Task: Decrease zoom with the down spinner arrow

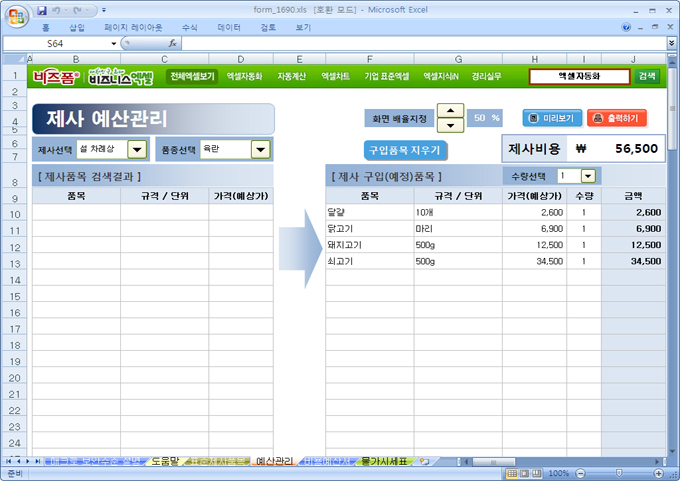Action: pyautogui.click(x=451, y=125)
